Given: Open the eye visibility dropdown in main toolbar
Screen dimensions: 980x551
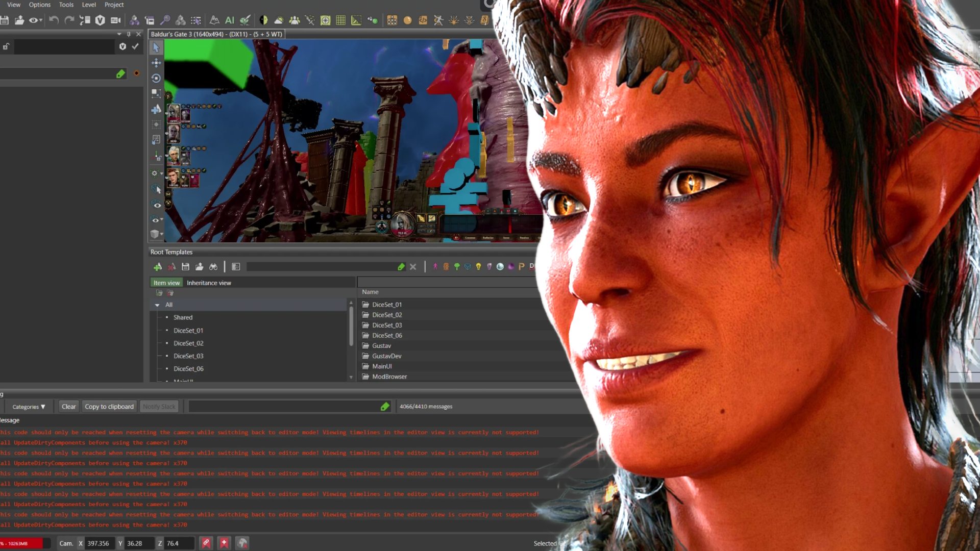Looking at the screenshot, I should pyautogui.click(x=35, y=20).
